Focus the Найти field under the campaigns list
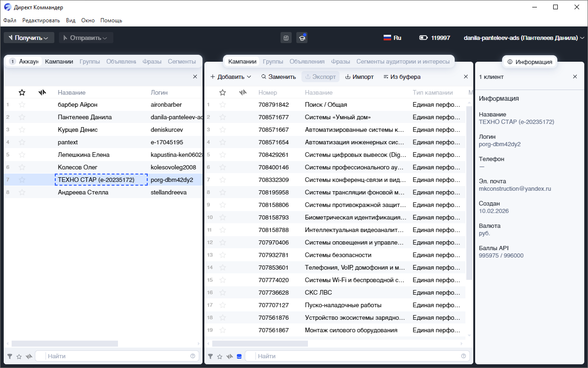 pyautogui.click(x=356, y=356)
